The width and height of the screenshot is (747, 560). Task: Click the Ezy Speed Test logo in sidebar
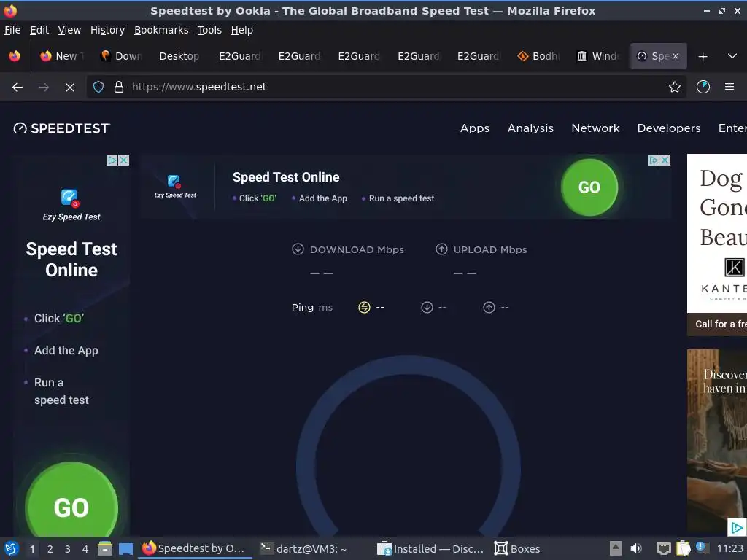pyautogui.click(x=71, y=205)
